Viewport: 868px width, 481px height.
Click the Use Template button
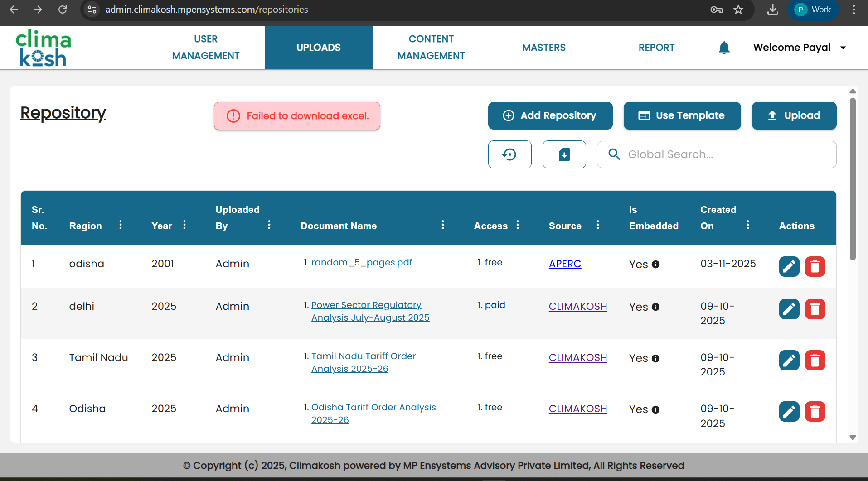point(682,116)
